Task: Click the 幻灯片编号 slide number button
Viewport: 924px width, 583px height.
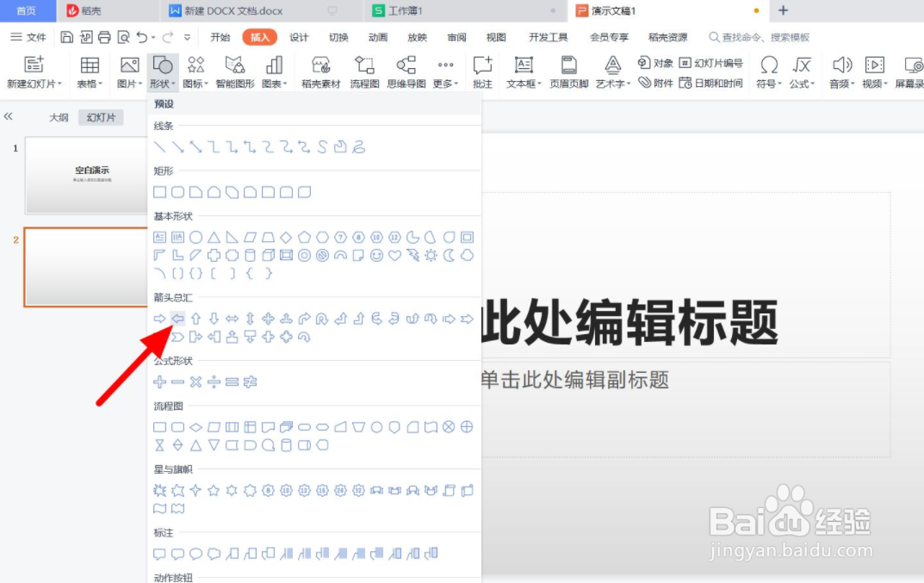Action: (711, 62)
